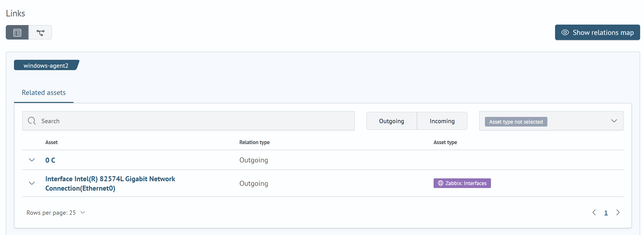The image size is (644, 235).
Task: Click the search magnifier icon
Action: tap(32, 121)
